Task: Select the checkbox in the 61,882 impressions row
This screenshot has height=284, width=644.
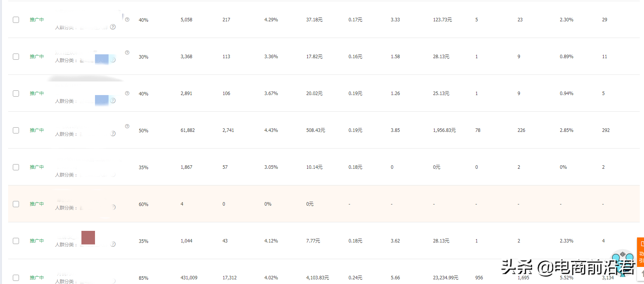Action: [16, 130]
